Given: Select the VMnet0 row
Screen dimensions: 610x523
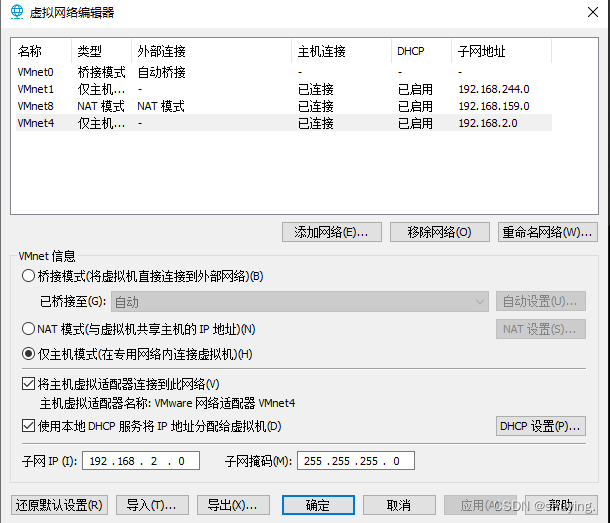Looking at the screenshot, I should [x=284, y=72].
